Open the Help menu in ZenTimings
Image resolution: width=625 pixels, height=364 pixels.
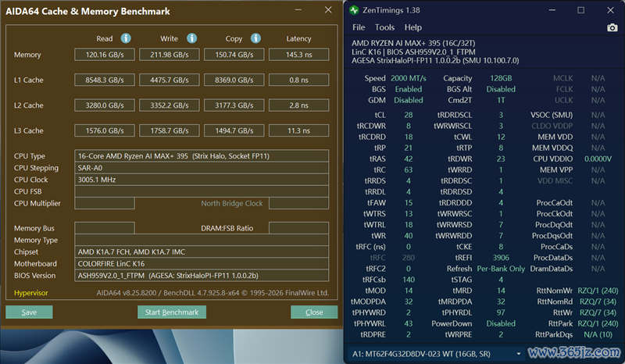413,27
